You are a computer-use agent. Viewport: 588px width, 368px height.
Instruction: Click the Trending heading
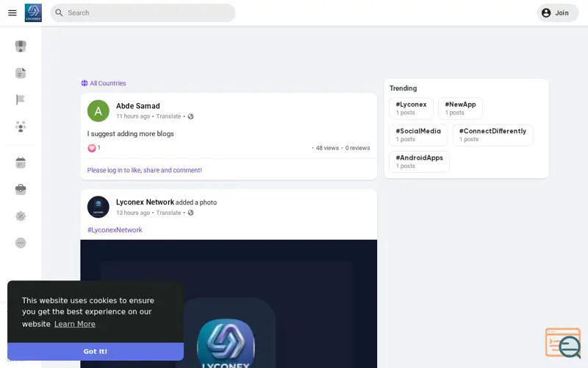pyautogui.click(x=403, y=88)
